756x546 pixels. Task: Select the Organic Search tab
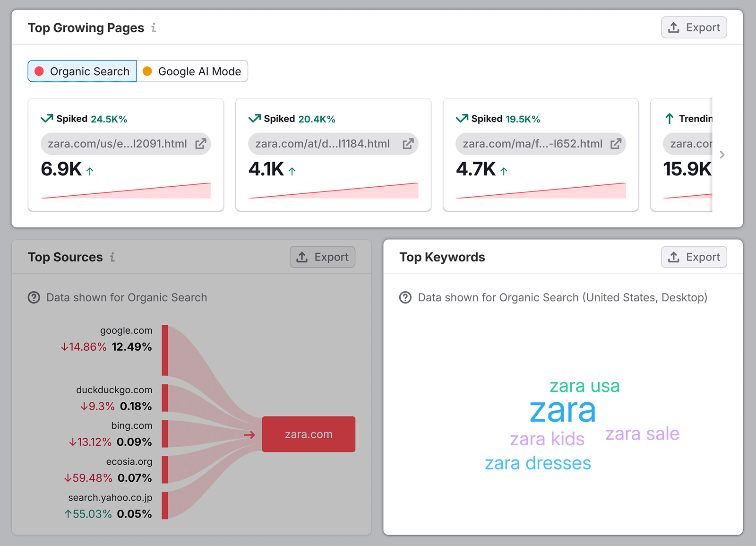(x=82, y=71)
